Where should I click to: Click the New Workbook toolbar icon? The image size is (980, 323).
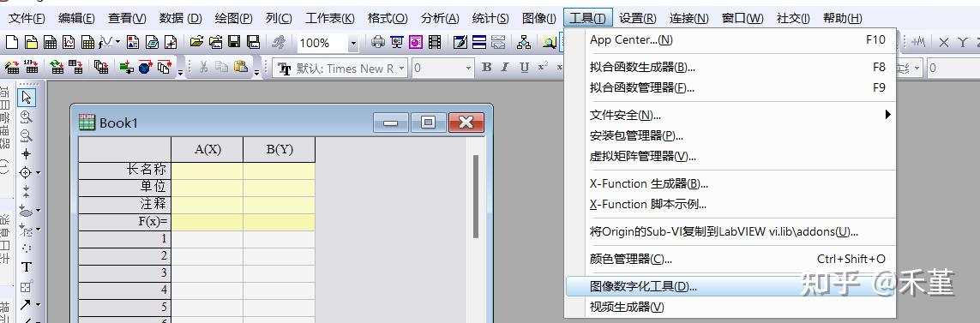(50, 43)
